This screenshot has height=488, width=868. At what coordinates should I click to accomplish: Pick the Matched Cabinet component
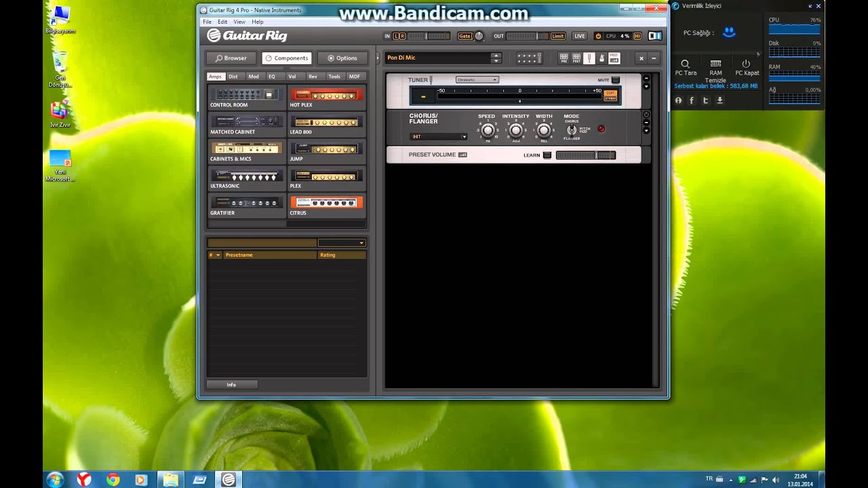pos(246,125)
